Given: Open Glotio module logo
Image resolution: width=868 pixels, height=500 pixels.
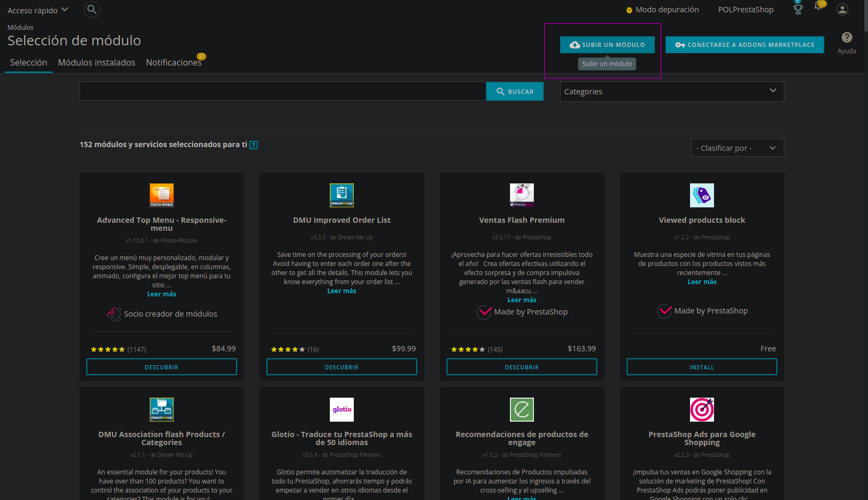Looking at the screenshot, I should tap(342, 409).
